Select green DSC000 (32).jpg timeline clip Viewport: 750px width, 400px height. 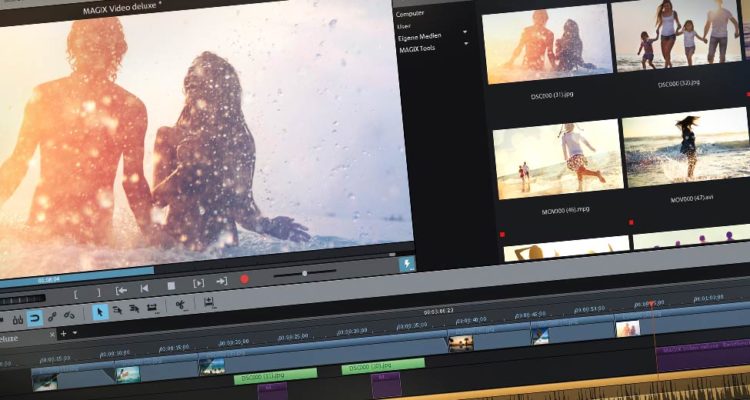383,366
